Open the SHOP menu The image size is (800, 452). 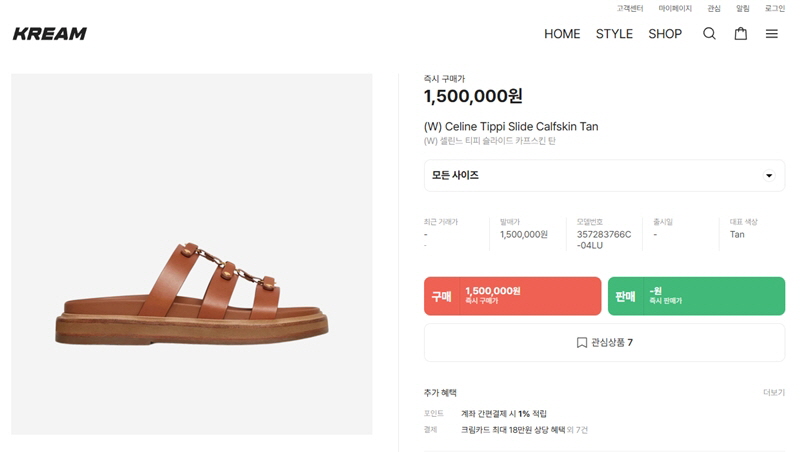point(665,34)
